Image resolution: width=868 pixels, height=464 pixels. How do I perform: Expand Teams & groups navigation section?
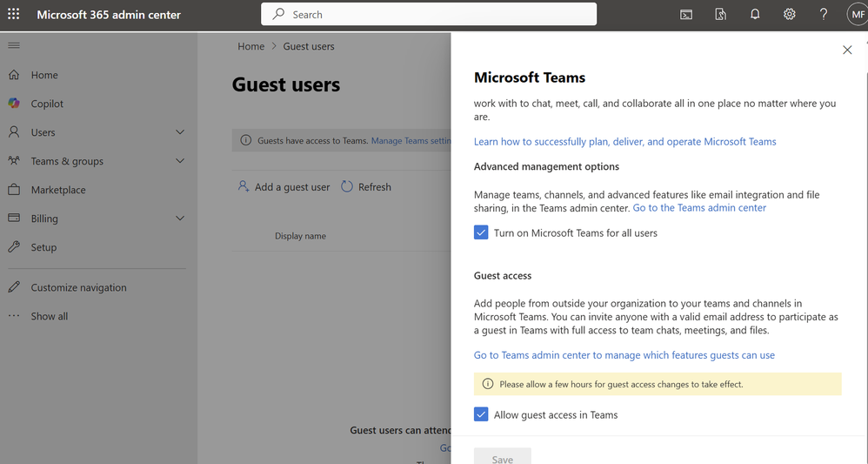click(x=180, y=161)
